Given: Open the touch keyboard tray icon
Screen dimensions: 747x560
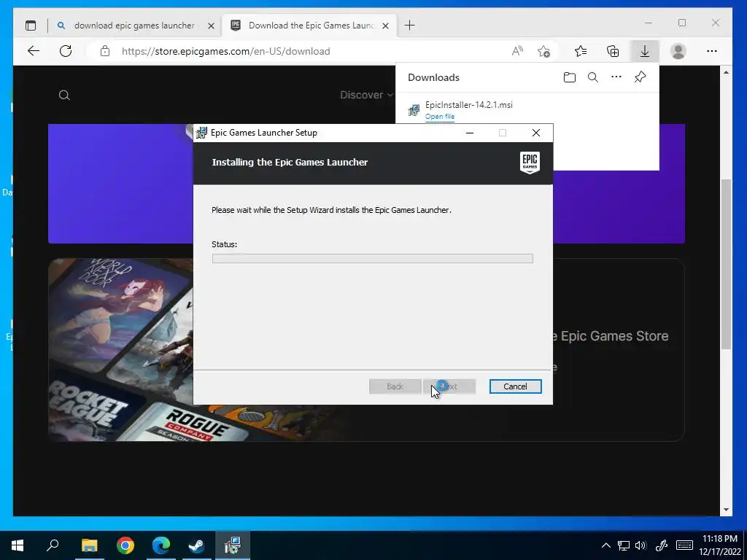Looking at the screenshot, I should click(684, 545).
